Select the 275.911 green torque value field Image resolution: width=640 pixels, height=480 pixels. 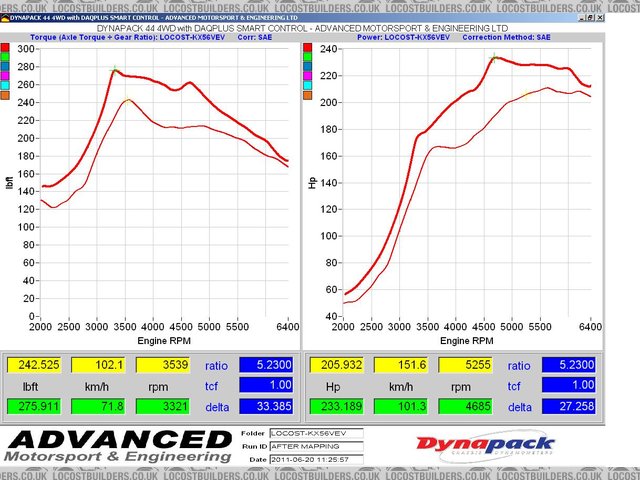click(36, 407)
